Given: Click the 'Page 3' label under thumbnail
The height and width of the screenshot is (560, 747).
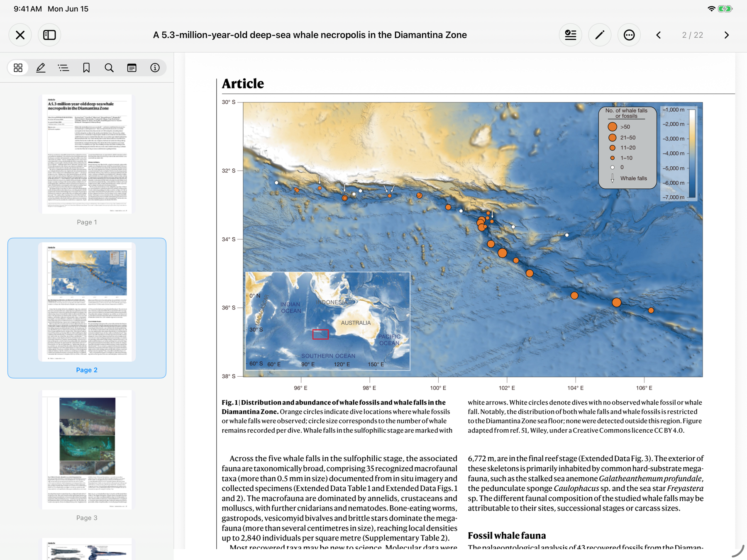Looking at the screenshot, I should (x=87, y=518).
